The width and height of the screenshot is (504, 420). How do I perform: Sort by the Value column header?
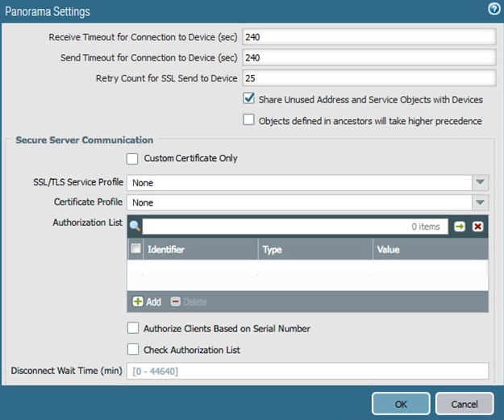431,249
